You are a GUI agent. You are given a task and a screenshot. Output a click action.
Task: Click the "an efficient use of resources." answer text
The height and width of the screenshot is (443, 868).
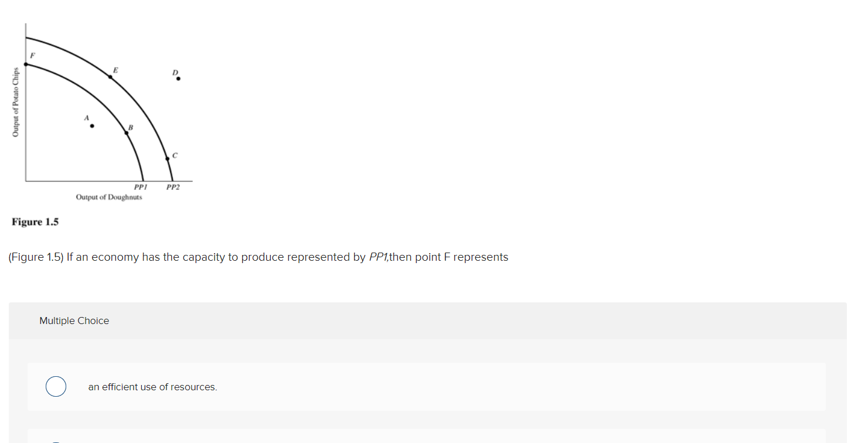click(152, 387)
